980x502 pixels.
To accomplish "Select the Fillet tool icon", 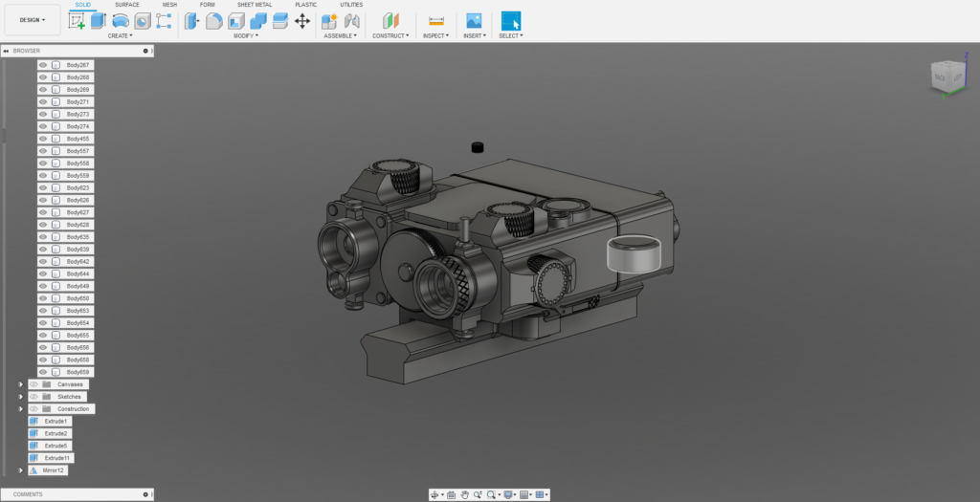I will click(214, 20).
